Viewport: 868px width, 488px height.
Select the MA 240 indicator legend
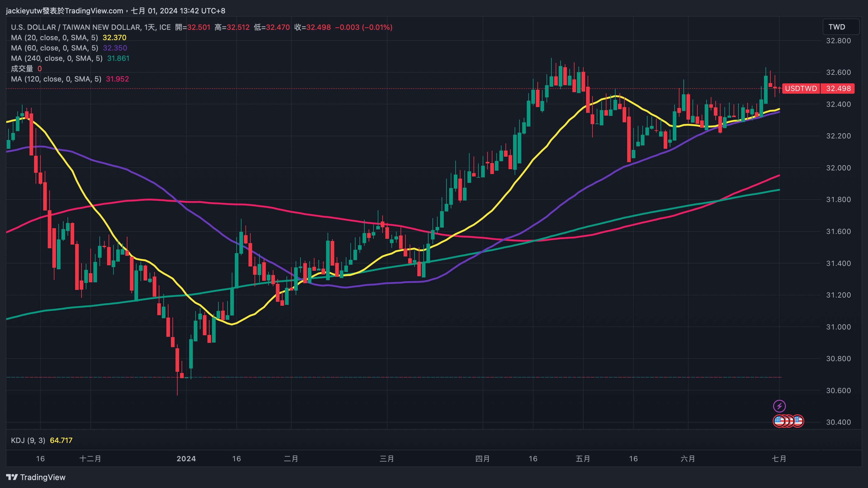point(57,58)
